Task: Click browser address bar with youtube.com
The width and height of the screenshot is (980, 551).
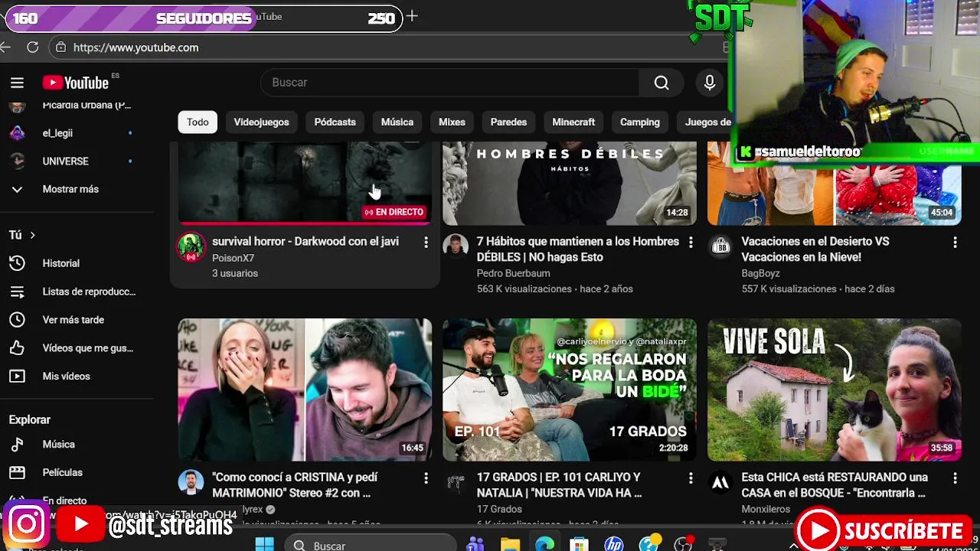Action: click(387, 47)
